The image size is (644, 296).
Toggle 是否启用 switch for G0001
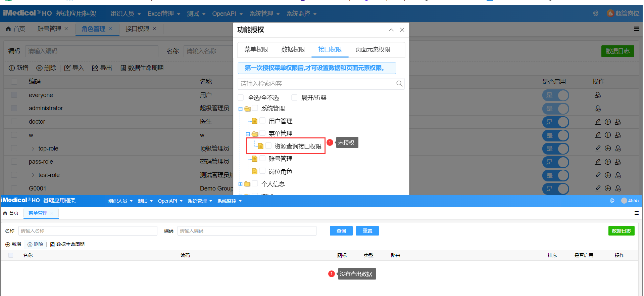coord(555,189)
